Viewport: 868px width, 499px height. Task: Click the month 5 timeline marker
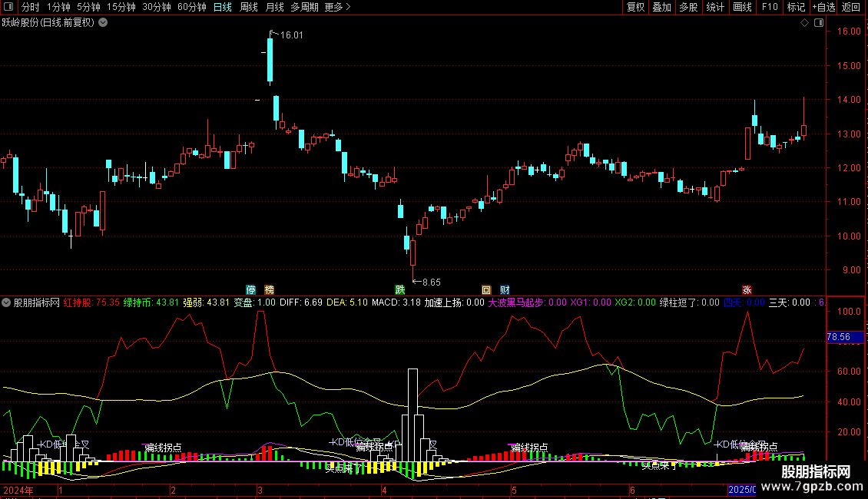click(514, 490)
